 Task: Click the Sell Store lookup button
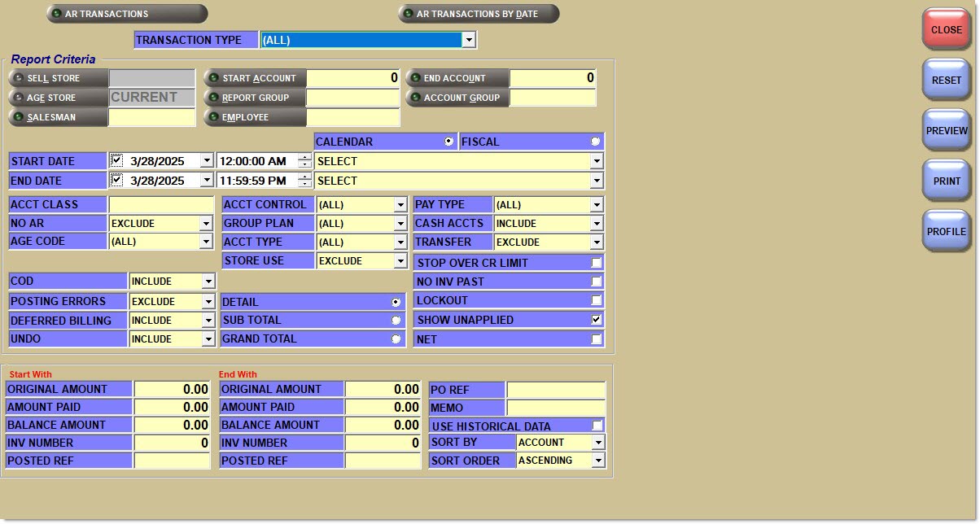[x=59, y=78]
